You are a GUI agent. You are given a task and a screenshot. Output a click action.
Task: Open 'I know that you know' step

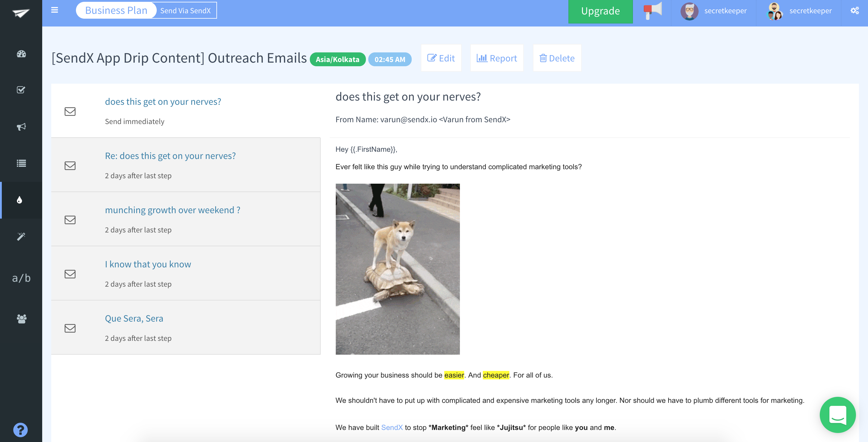(x=148, y=264)
